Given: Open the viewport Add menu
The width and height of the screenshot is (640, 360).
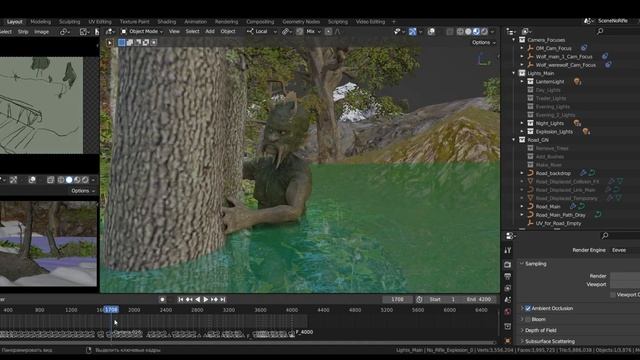Looking at the screenshot, I should pos(210,31).
